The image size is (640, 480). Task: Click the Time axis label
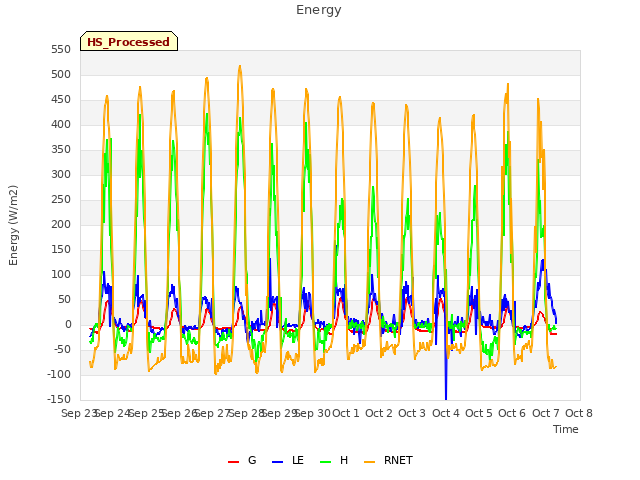click(566, 429)
